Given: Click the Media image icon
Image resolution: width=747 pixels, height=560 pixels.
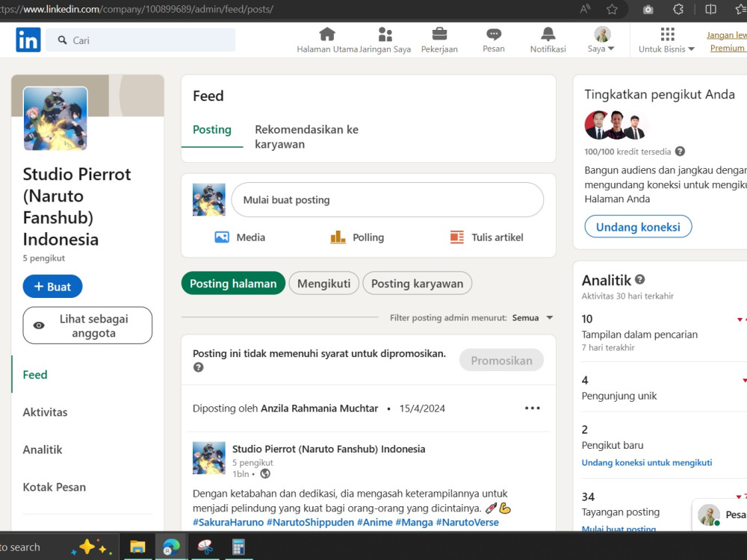Looking at the screenshot, I should 222,237.
